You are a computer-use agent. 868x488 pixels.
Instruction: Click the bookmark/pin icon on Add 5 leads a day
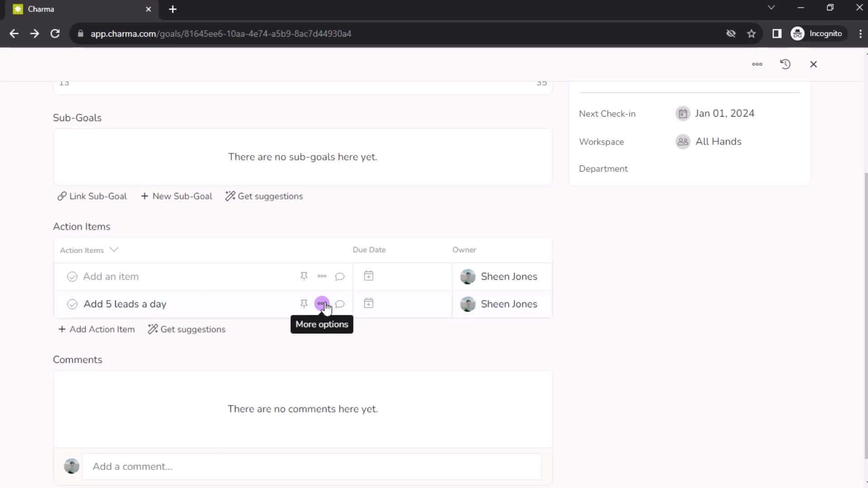point(304,304)
